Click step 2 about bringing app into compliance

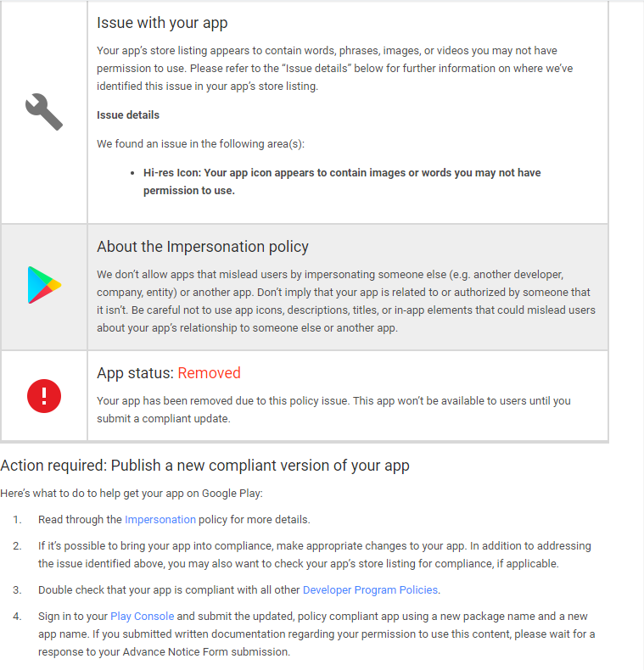pyautogui.click(x=315, y=555)
